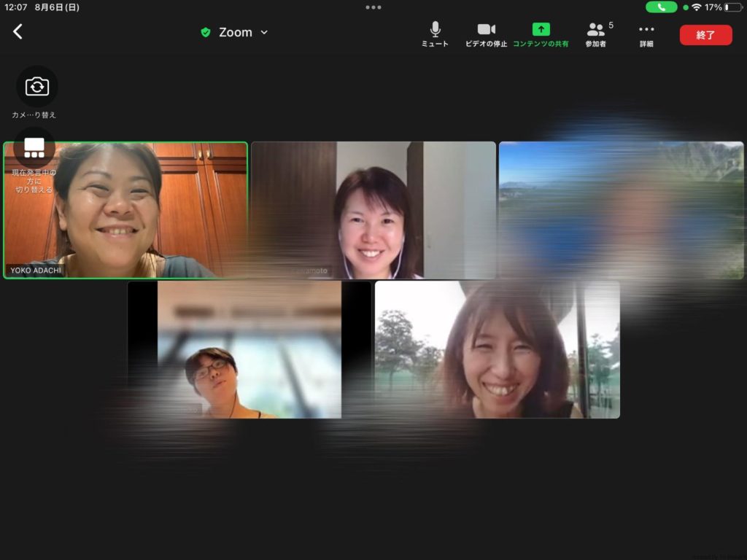Screen dimensions: 747x560
Task: Stop the video (ビデオの停止)
Action: pyautogui.click(x=486, y=34)
